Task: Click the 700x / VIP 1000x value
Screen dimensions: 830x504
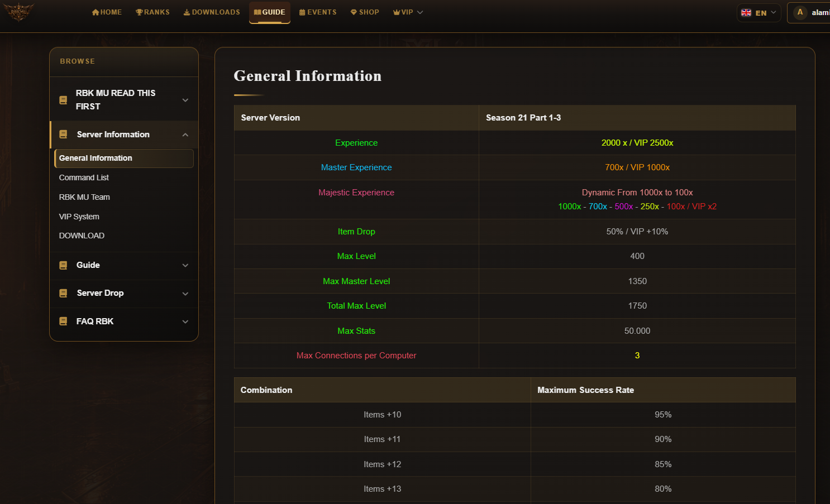Action: click(x=637, y=167)
